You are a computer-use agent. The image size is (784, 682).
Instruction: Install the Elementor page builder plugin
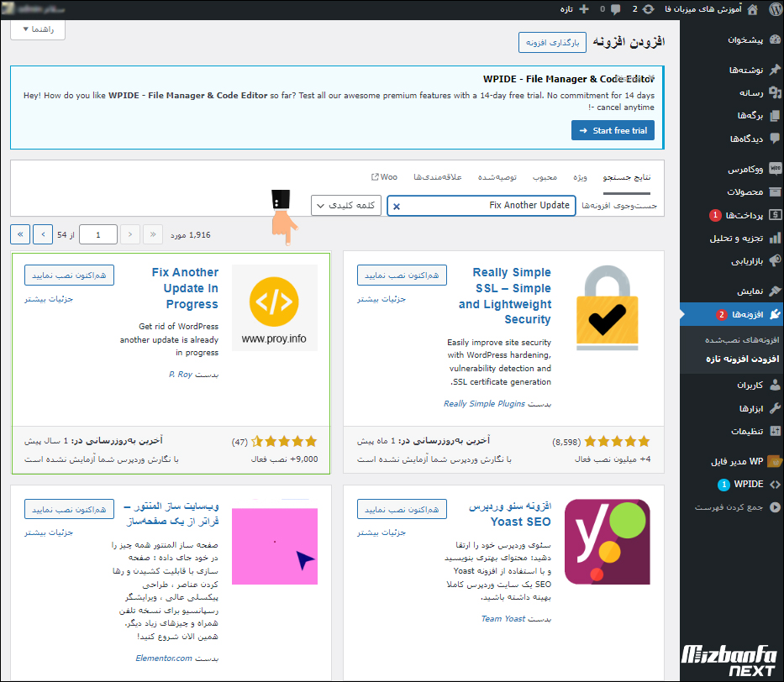point(69,510)
